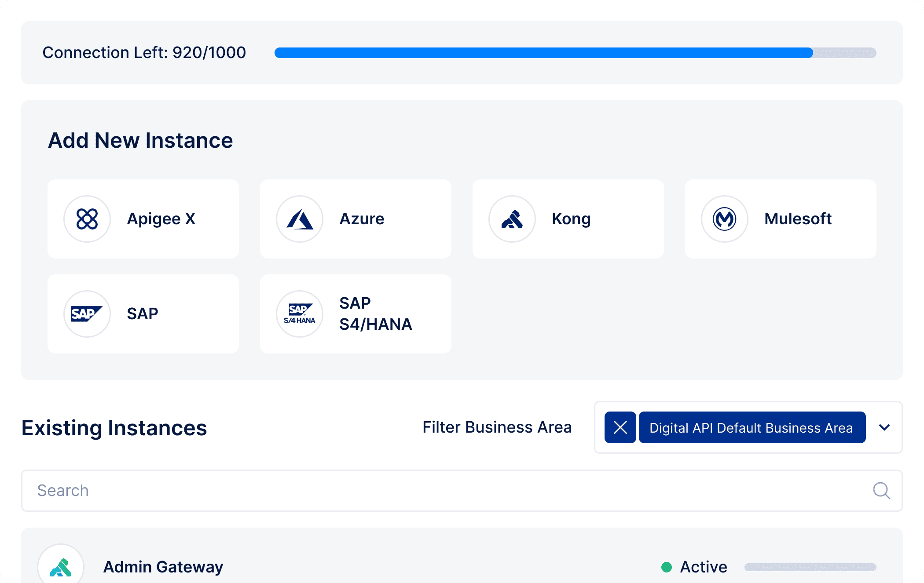The image size is (924, 583).
Task: Click the Add New Instance section title
Action: pos(141,140)
